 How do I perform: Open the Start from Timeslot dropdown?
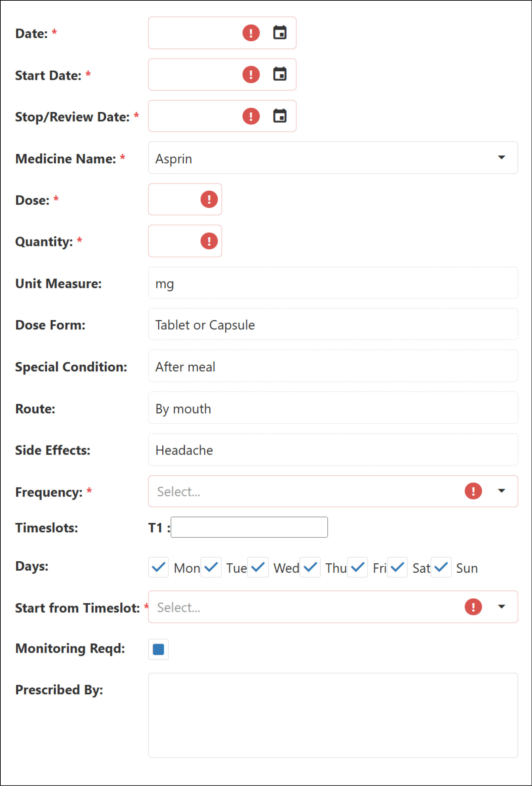(501, 607)
